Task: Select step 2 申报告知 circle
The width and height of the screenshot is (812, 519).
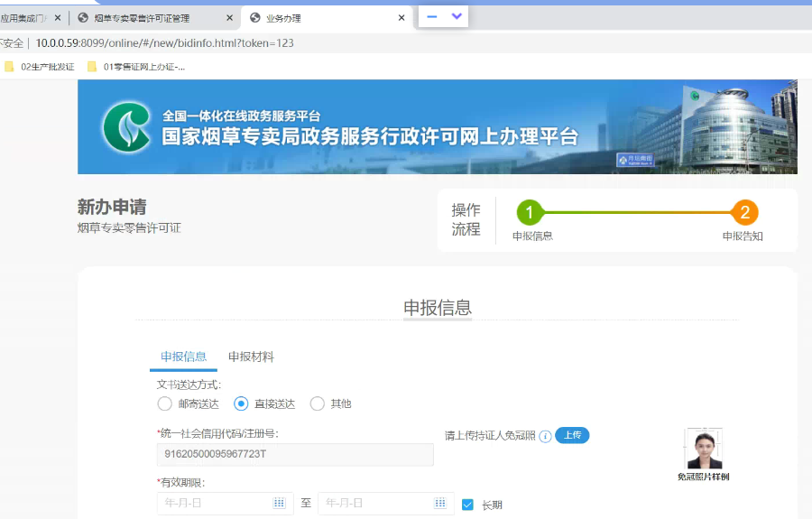Action: coord(744,212)
